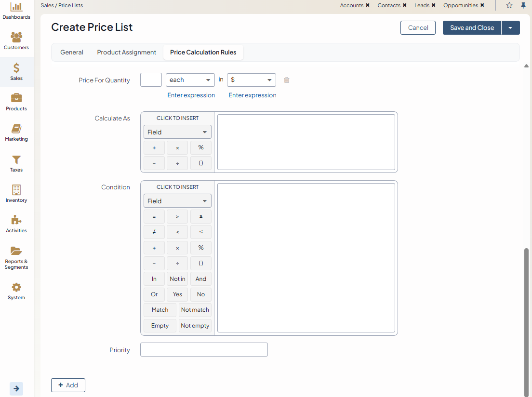Screen dimensions: 532x397
Task: Open the System gear icon
Action: click(x=16, y=288)
